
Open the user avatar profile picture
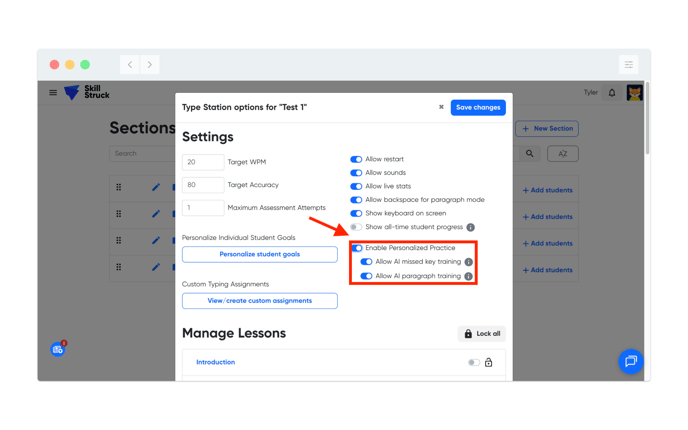click(x=634, y=93)
